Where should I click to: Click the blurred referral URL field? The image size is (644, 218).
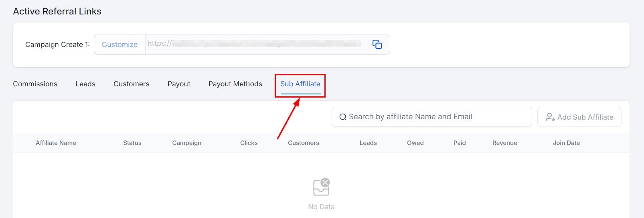coord(257,44)
